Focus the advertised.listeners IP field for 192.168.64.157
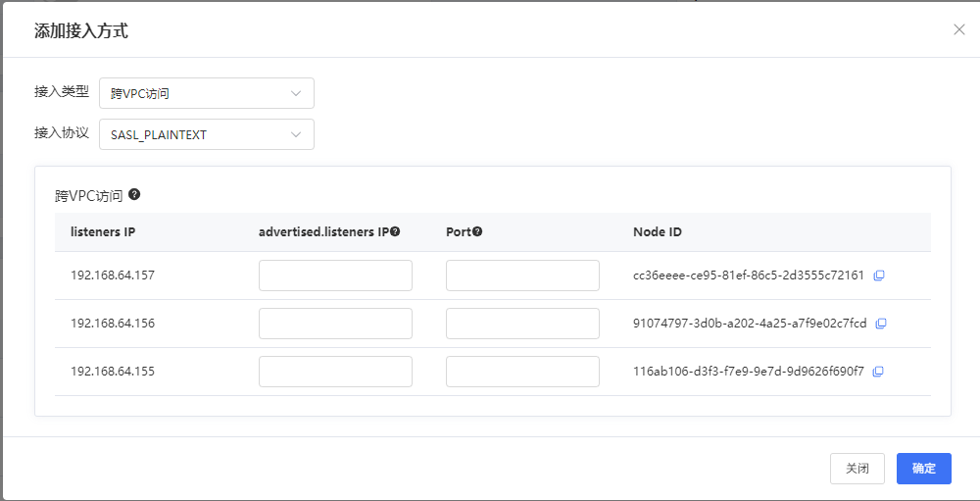The width and height of the screenshot is (980, 501). (335, 276)
